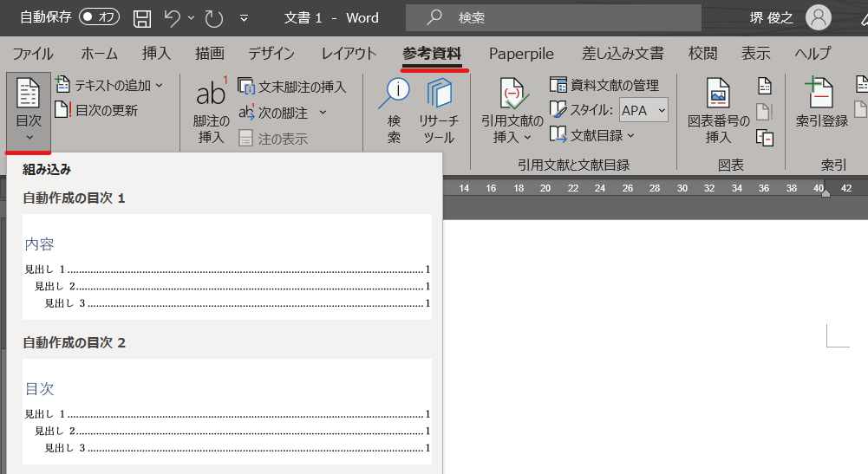Click the Save floppy disk icon
This screenshot has height=474, width=868.
pos(142,18)
